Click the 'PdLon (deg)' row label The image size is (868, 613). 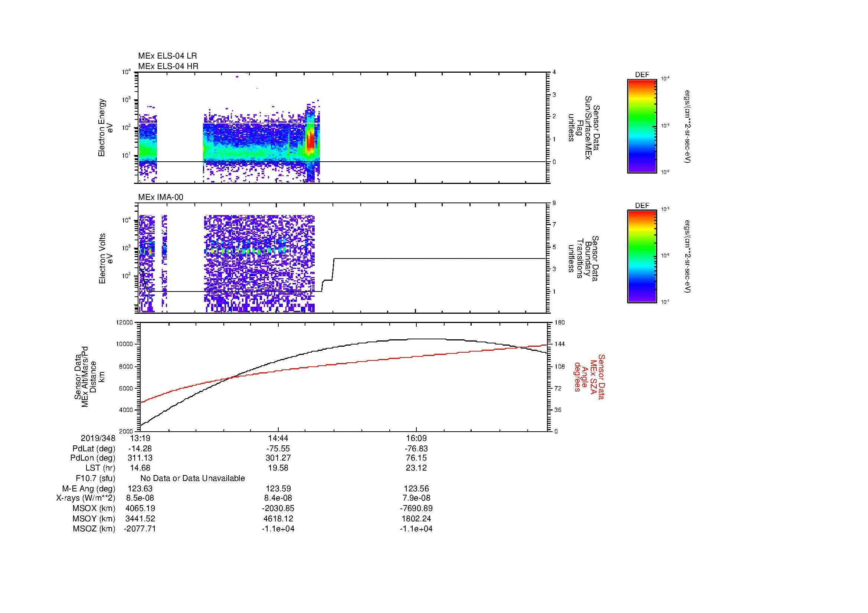[93, 458]
